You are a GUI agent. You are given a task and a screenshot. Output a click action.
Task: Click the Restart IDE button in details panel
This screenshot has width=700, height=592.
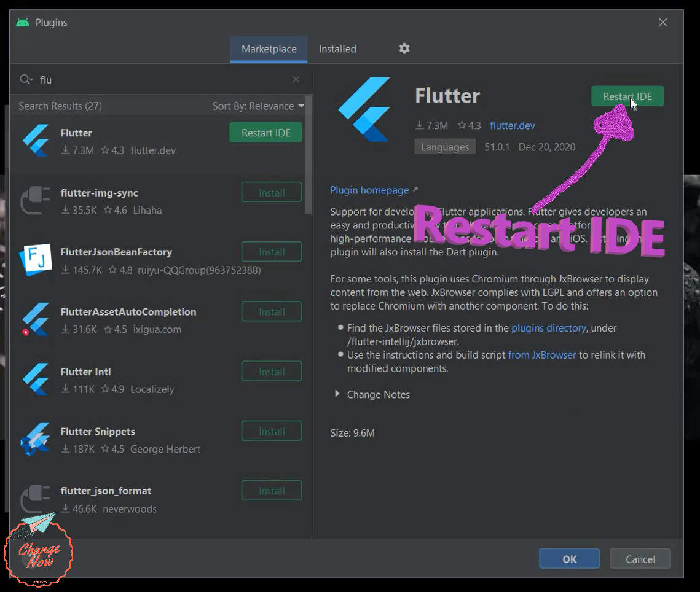coord(627,96)
